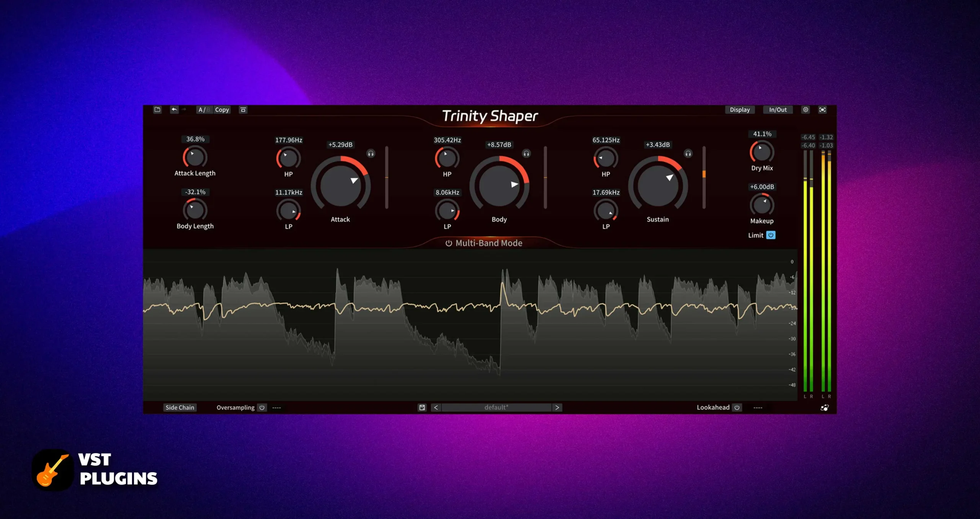
Task: Click the Body level meter bar
Action: coord(545,177)
